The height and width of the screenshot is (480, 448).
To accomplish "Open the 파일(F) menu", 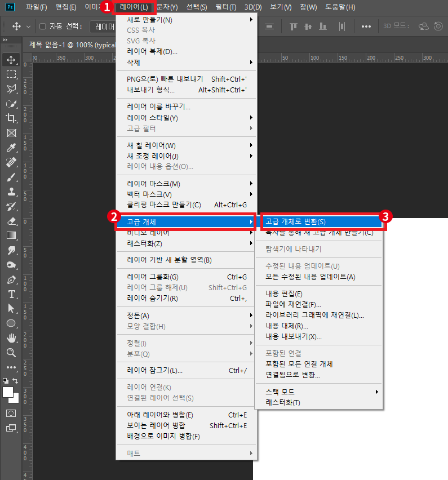I will click(x=37, y=7).
